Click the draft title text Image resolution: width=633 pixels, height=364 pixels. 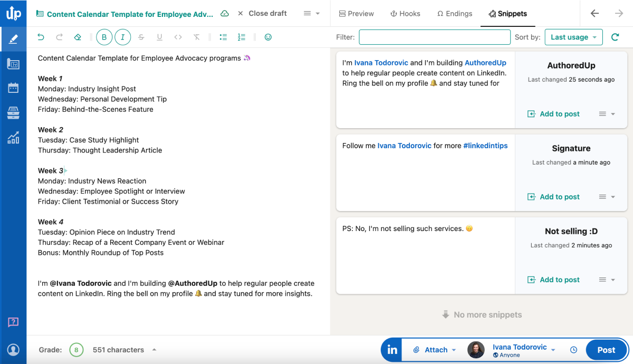pyautogui.click(x=130, y=14)
